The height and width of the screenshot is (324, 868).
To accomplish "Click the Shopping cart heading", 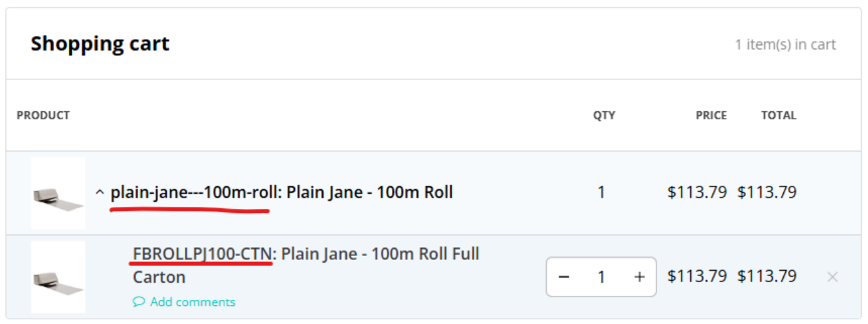I will click(100, 44).
